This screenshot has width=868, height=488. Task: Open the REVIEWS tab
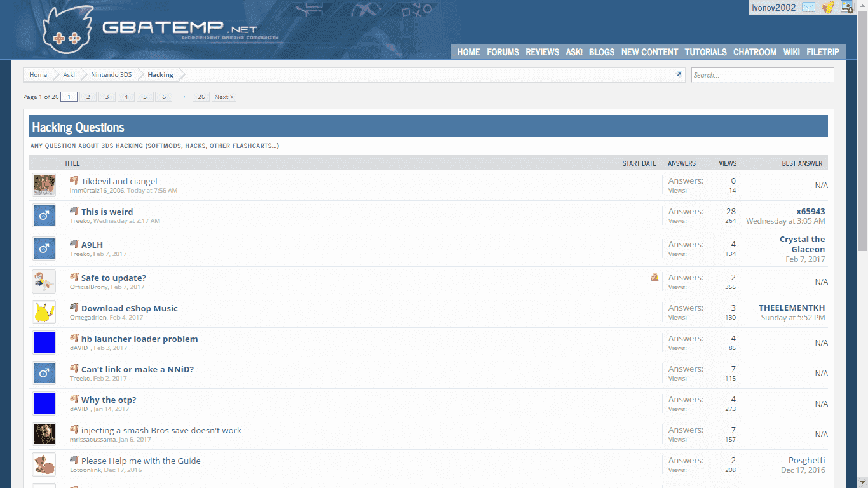pos(542,52)
